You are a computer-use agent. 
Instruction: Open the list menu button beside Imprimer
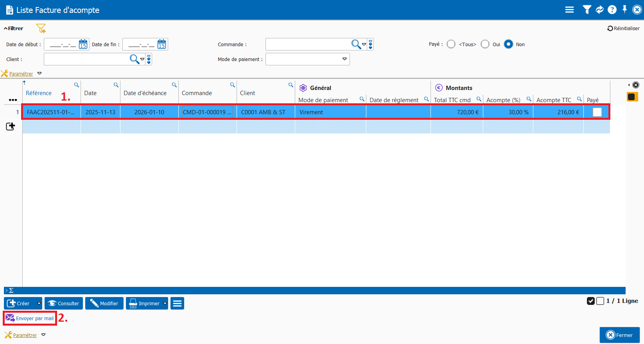tap(177, 303)
